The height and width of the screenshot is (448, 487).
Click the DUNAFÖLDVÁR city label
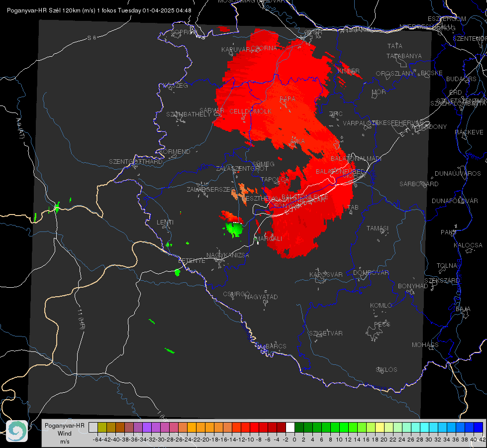(455, 201)
